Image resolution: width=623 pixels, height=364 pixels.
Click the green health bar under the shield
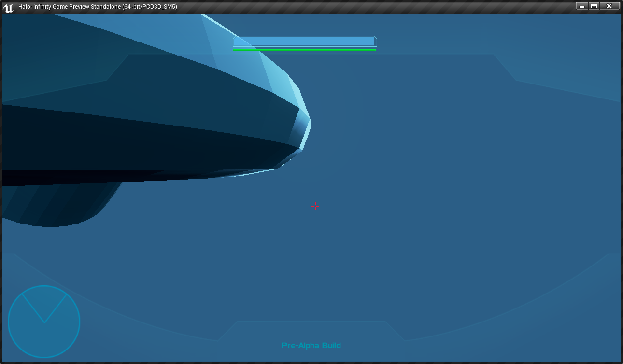304,50
